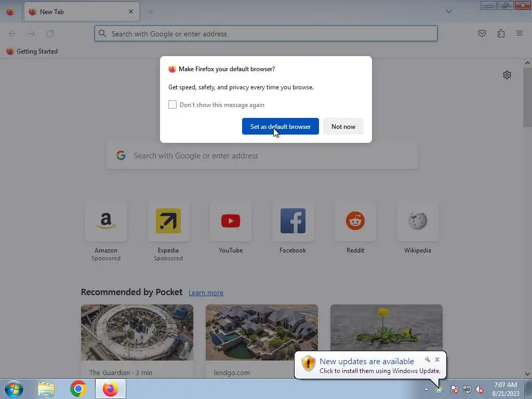
Task: Open Pocket Learn more link
Action: 206,293
